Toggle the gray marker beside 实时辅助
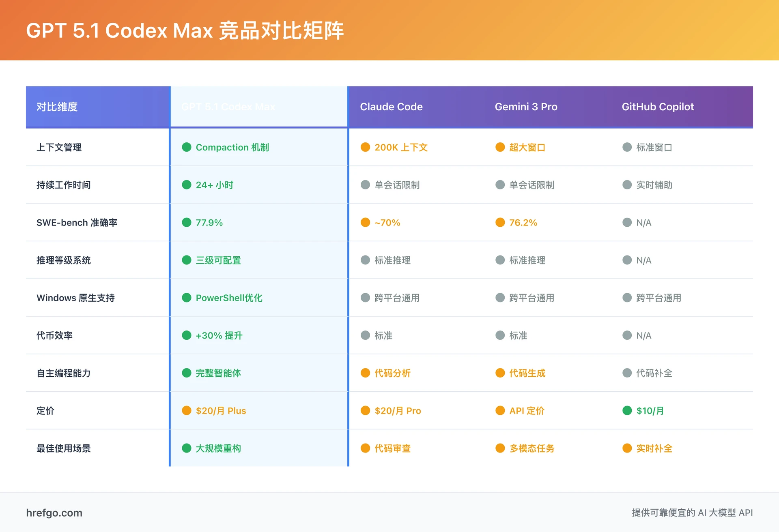This screenshot has width=779, height=532. click(x=627, y=185)
